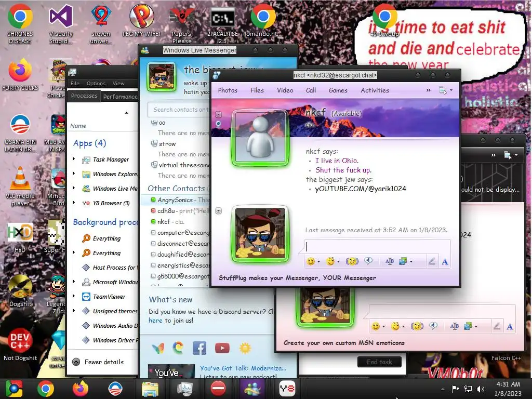Click nkcf display picture in chat window

260,137
